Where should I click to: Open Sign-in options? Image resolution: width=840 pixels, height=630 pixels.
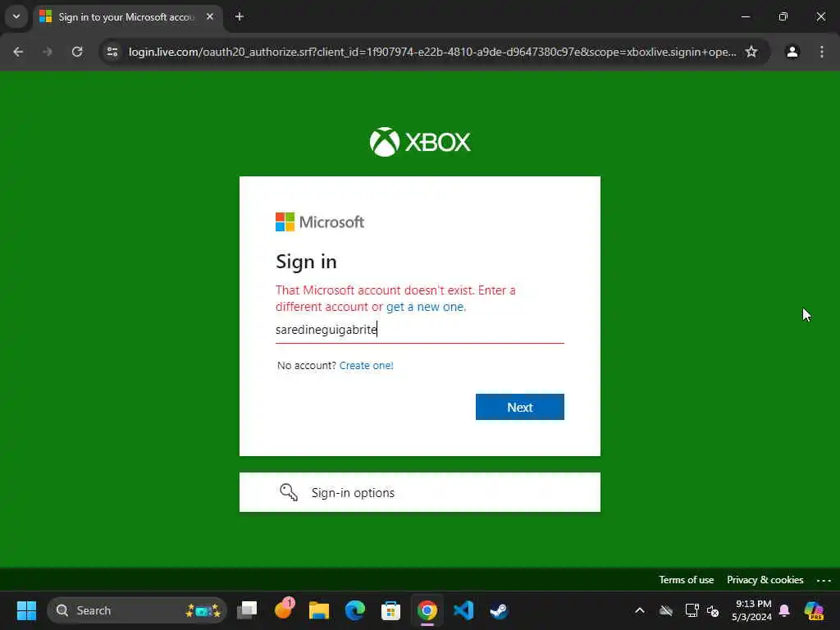[x=419, y=492]
